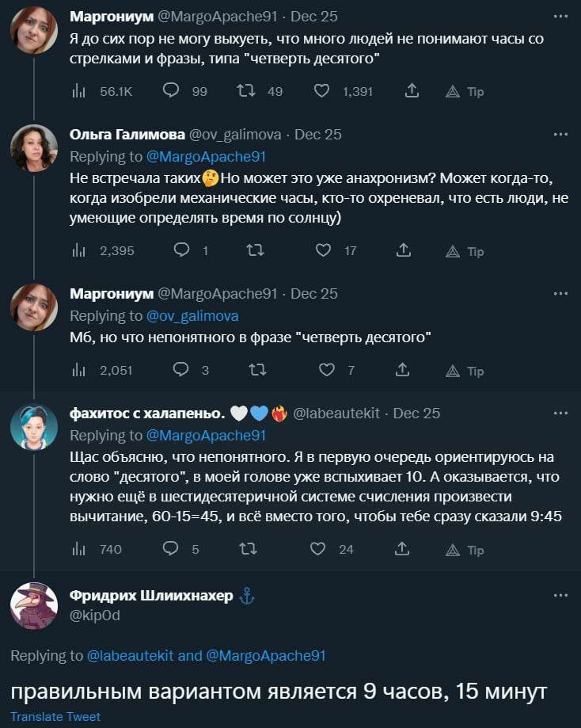Reply to the tweet with 5 replies
Screen dimensions: 581x728
171,549
